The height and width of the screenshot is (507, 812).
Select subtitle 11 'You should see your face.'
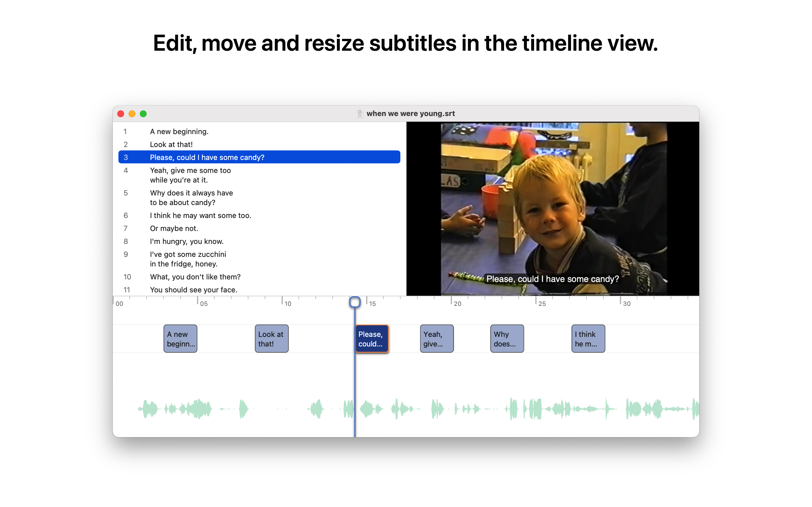click(x=194, y=290)
